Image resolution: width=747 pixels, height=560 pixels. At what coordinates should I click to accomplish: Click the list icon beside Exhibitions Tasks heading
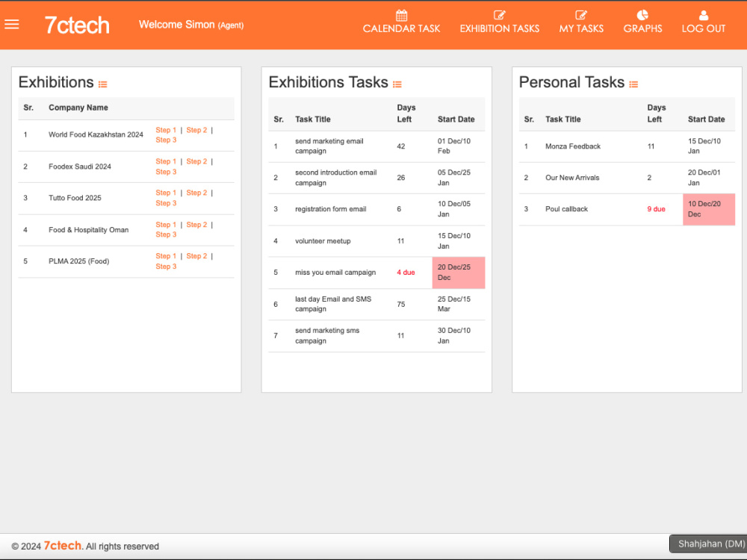(x=397, y=84)
